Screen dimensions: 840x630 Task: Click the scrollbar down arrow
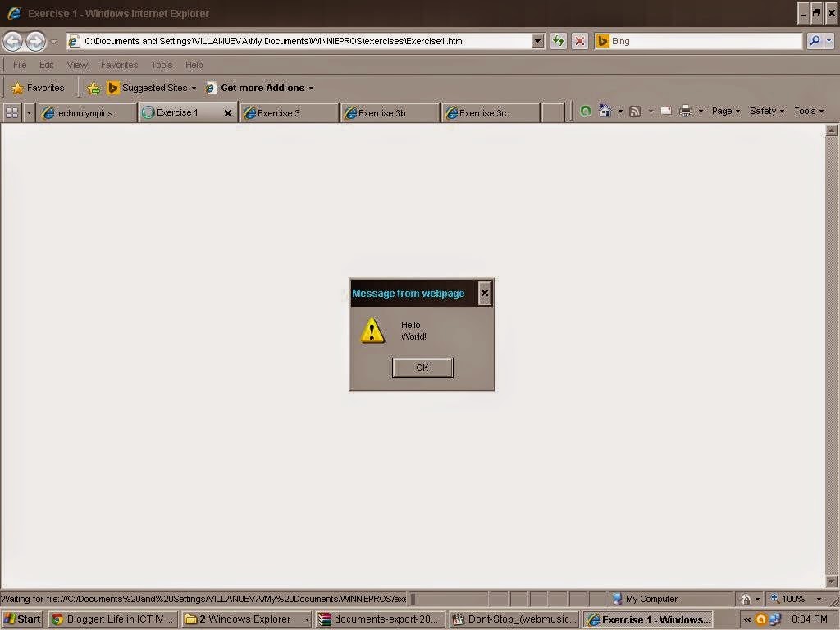(x=832, y=582)
